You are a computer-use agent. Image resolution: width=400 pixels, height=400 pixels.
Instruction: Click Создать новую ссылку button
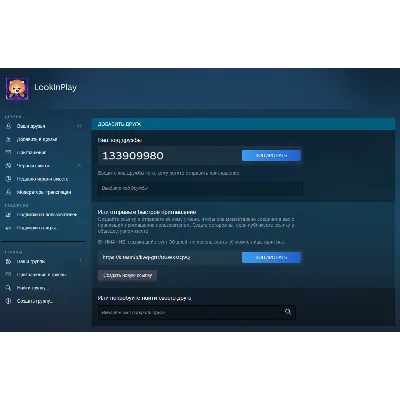point(127,275)
